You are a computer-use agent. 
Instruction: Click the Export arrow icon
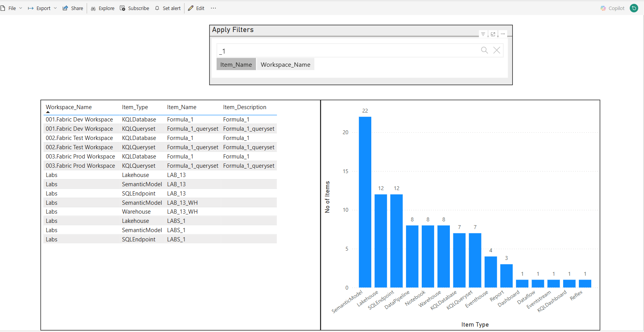pyautogui.click(x=31, y=8)
